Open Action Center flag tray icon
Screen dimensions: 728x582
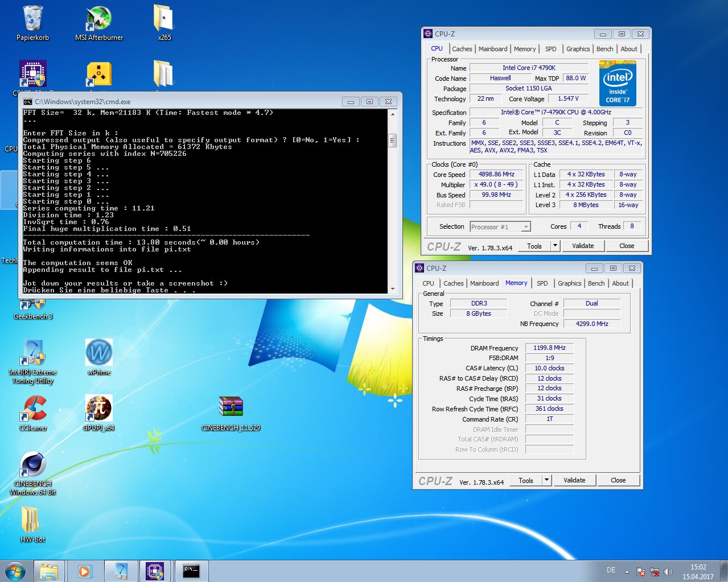pos(640,571)
